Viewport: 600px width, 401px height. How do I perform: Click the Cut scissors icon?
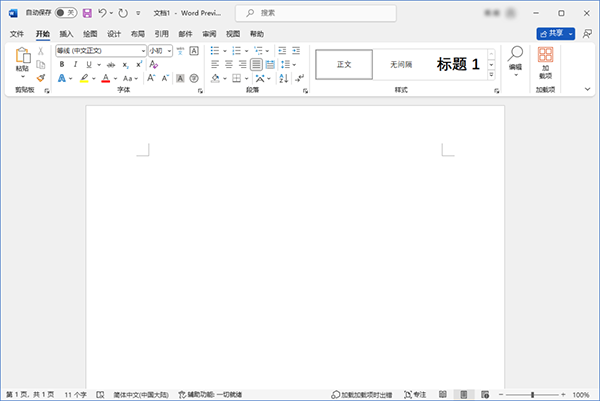[x=40, y=50]
